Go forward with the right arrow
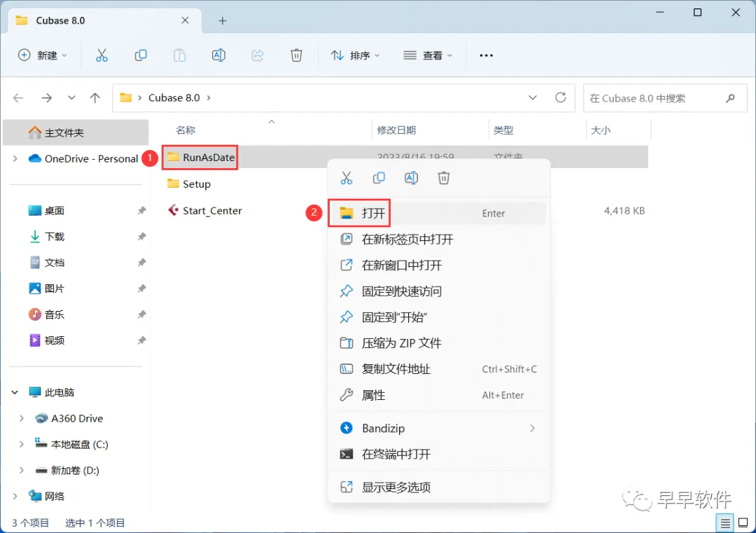The height and width of the screenshot is (533, 756). [46, 98]
